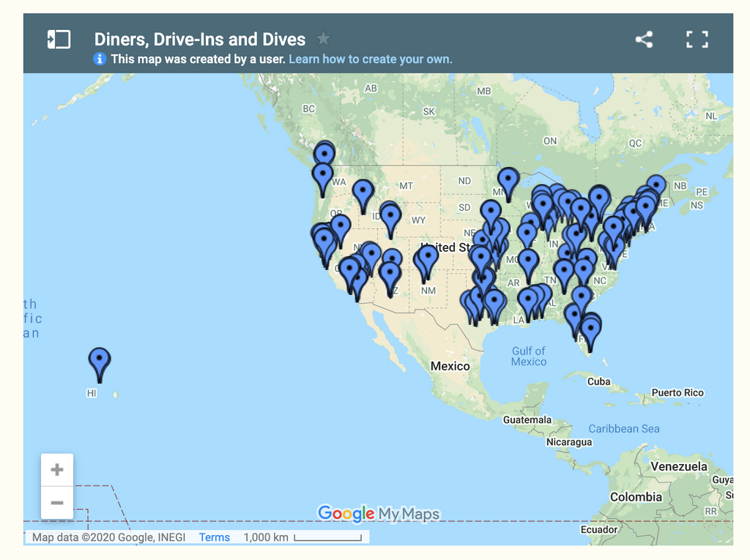Click the blue info icon in header
750x560 pixels.
(100, 59)
